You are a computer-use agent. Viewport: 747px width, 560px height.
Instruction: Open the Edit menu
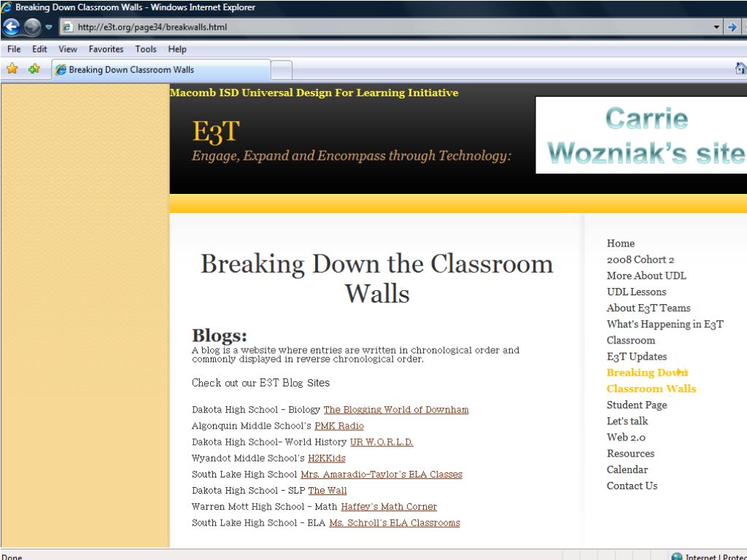coord(39,49)
